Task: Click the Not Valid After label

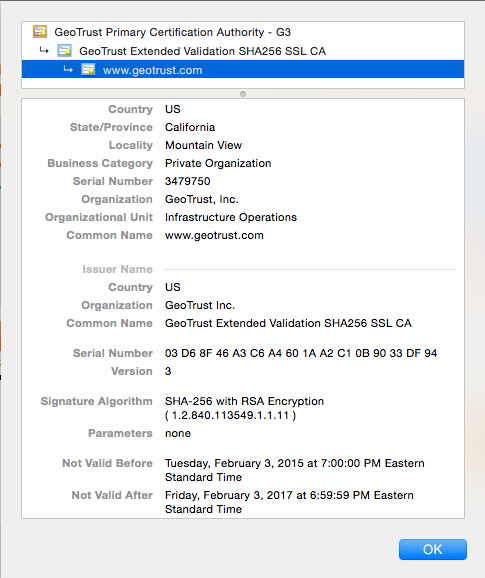Action: pyautogui.click(x=112, y=495)
